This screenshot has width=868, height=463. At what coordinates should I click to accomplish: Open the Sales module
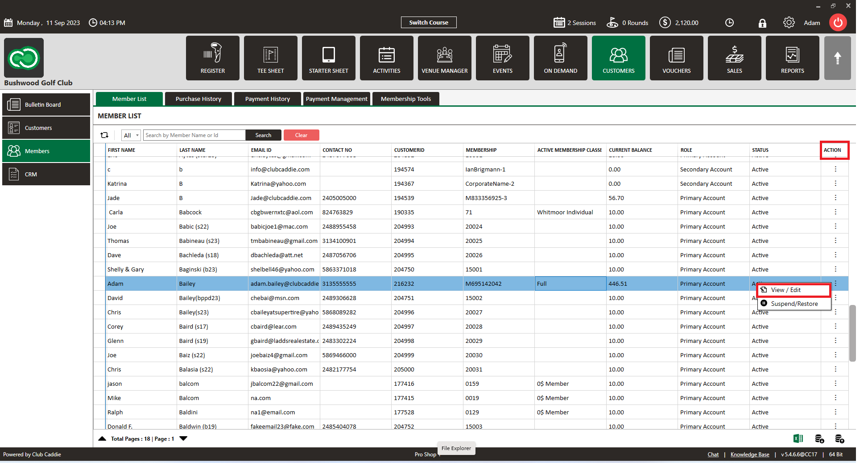[734, 58]
